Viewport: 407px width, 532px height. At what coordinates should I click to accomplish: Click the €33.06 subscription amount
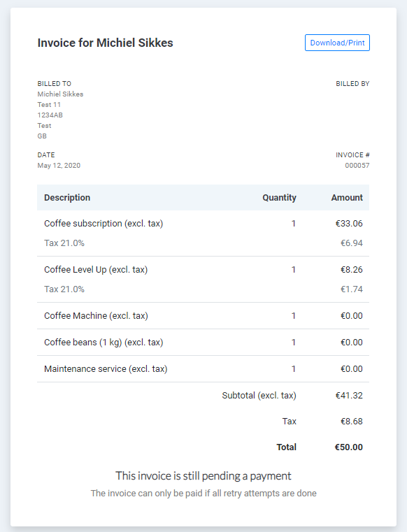click(349, 224)
